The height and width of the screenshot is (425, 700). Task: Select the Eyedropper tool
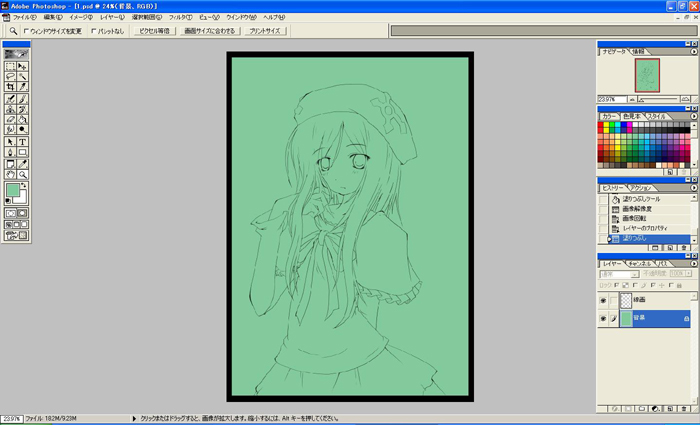pos(22,164)
